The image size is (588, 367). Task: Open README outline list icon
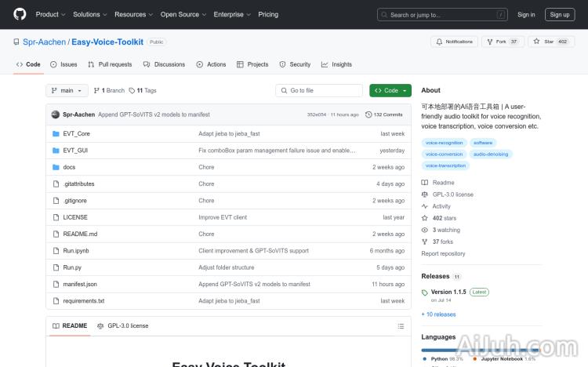[401, 326]
